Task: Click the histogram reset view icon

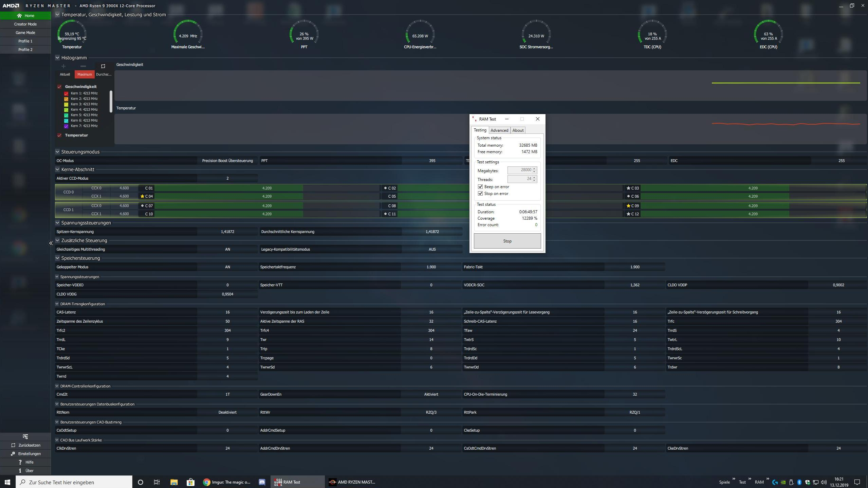Action: point(103,66)
